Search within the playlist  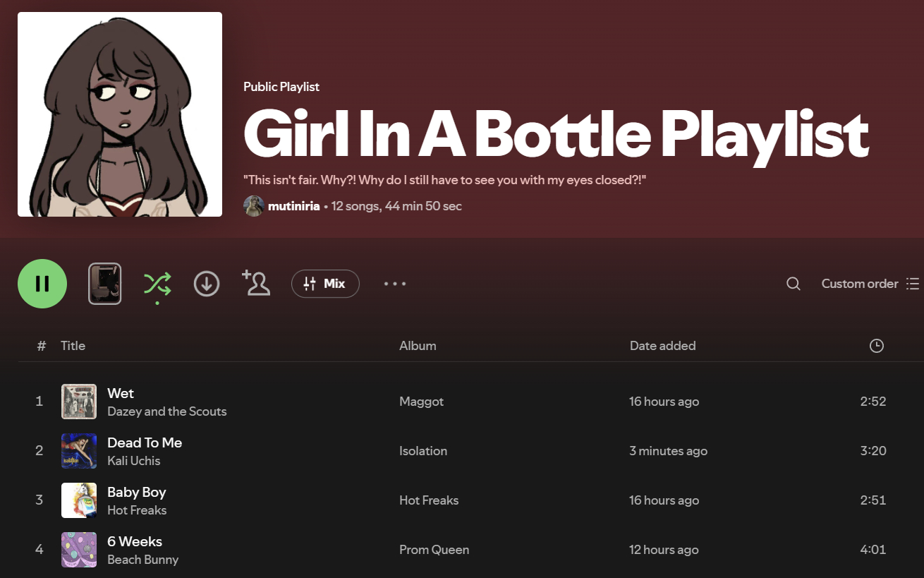point(794,284)
